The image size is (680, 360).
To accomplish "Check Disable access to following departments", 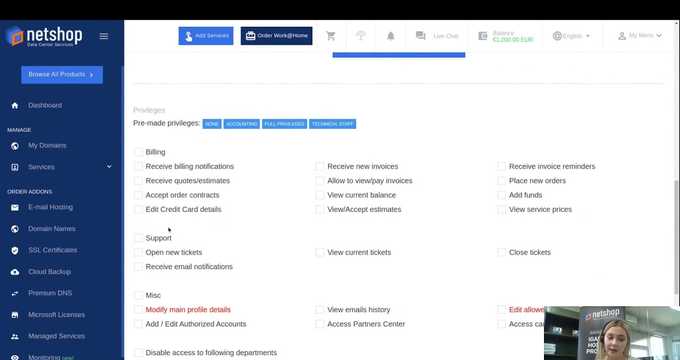I will (139, 352).
